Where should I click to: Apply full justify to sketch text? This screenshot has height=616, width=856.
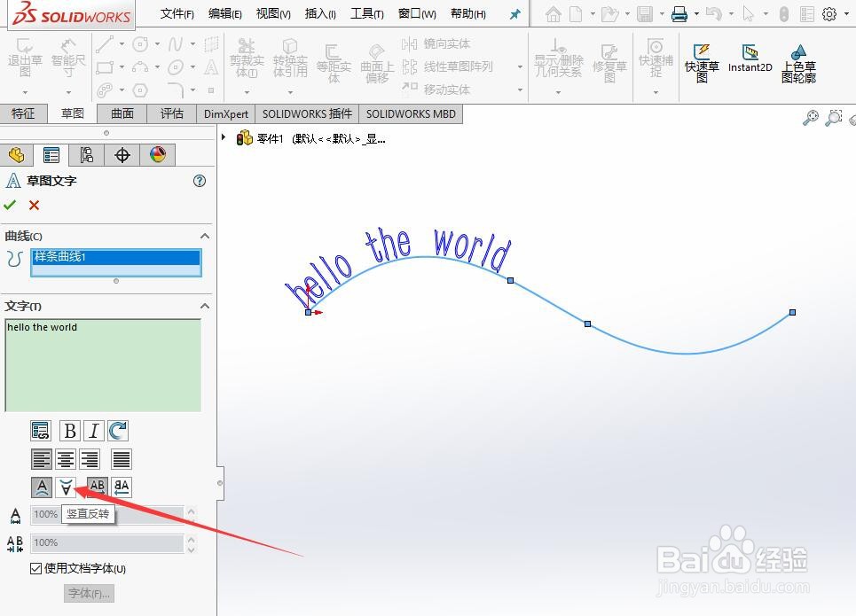(122, 459)
